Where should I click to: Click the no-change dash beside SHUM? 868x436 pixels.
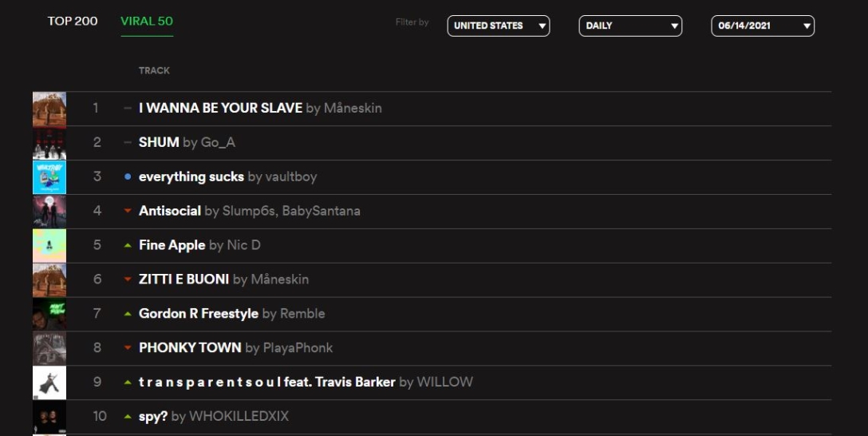click(x=128, y=143)
